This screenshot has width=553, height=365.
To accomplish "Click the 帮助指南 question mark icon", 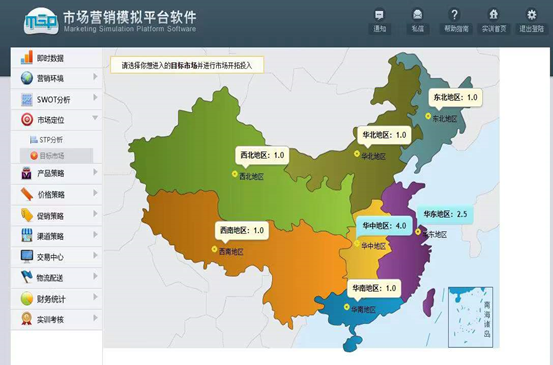I will pos(455,15).
